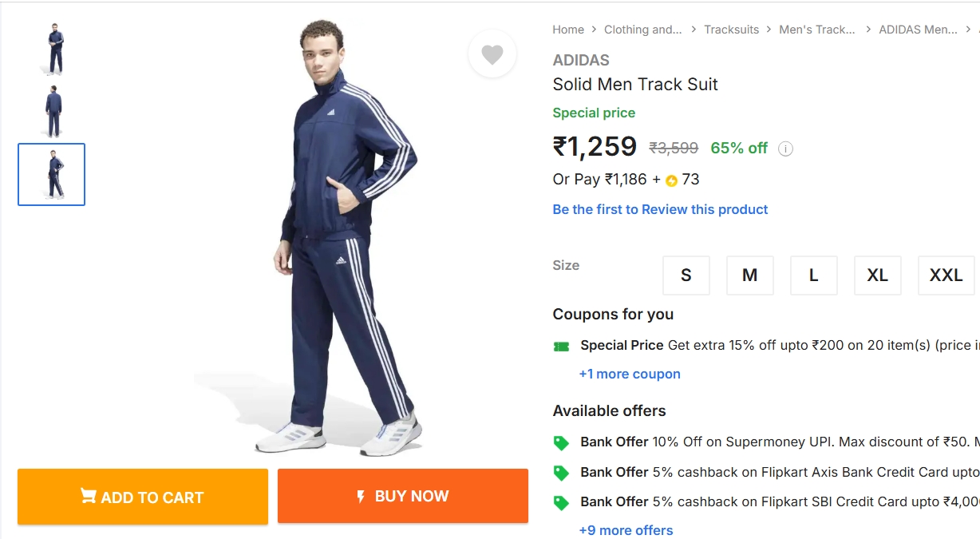Click the wishlist heart icon

coord(492,54)
